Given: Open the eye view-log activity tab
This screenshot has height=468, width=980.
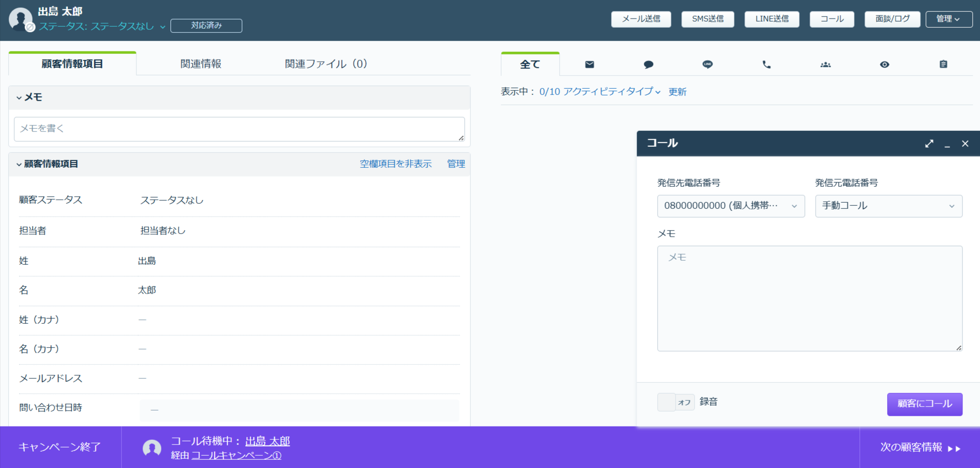Looking at the screenshot, I should (x=885, y=65).
